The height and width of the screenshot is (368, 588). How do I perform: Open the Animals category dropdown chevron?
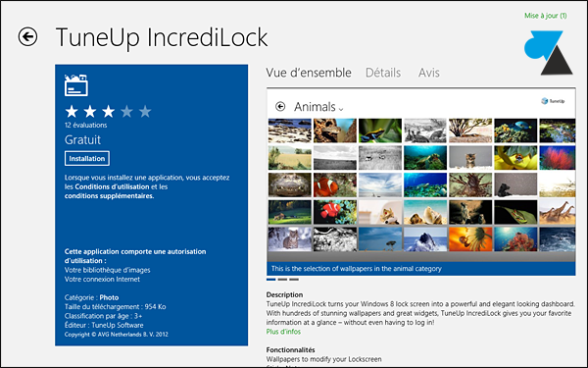point(341,109)
